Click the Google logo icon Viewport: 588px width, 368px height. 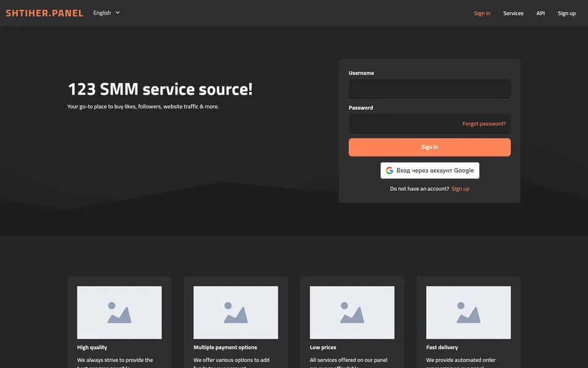tap(390, 171)
